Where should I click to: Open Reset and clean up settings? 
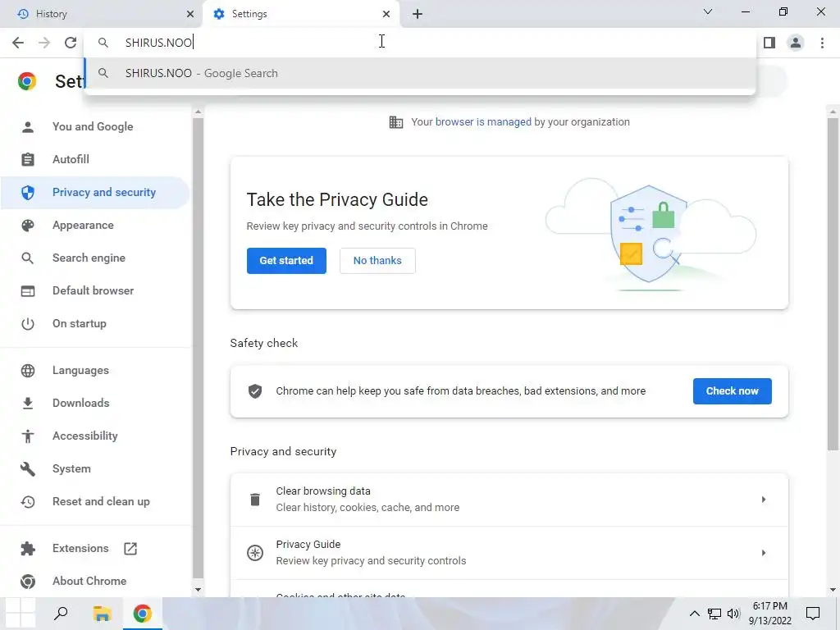(95, 501)
